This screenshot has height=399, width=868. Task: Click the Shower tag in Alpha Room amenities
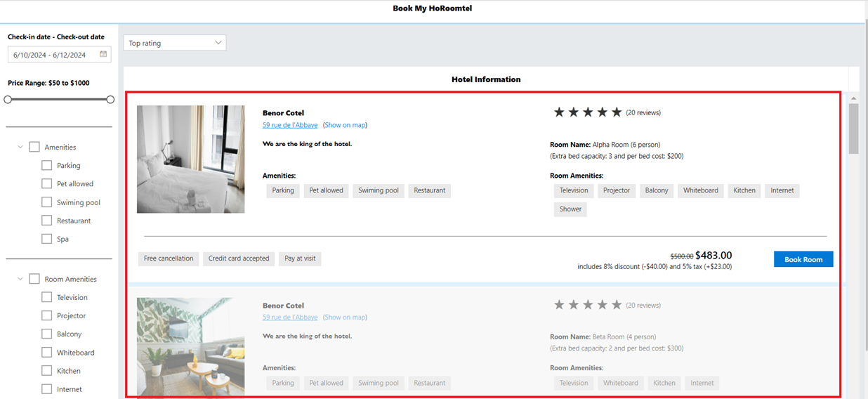570,209
